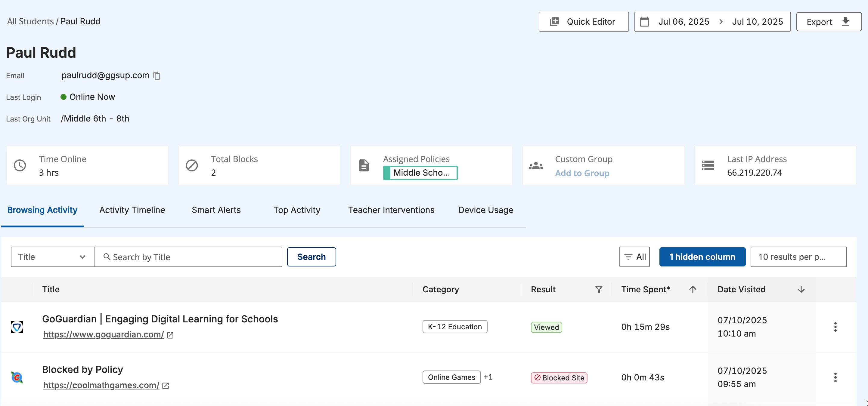Open the goguardian.com external link icon
Image resolution: width=868 pixels, height=406 pixels.
[170, 335]
